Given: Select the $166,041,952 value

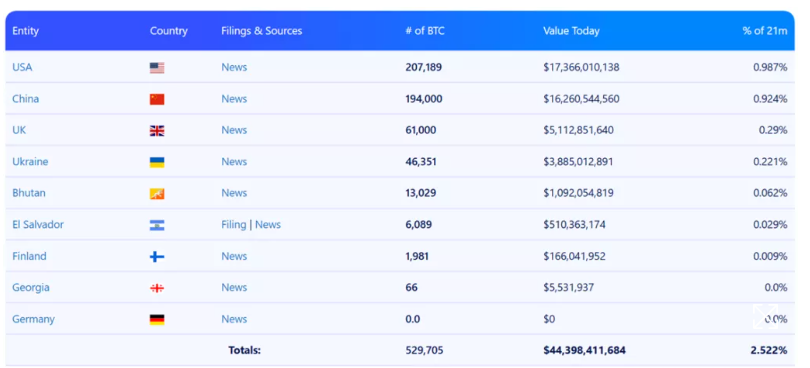Looking at the screenshot, I should point(574,256).
